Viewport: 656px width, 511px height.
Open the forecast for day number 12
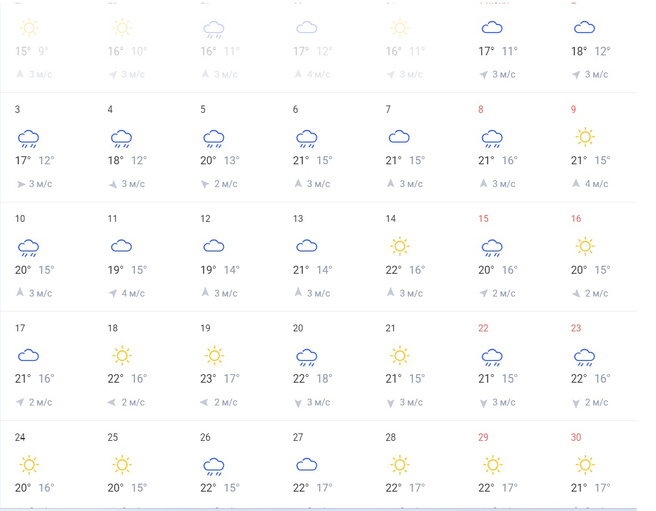pyautogui.click(x=205, y=219)
